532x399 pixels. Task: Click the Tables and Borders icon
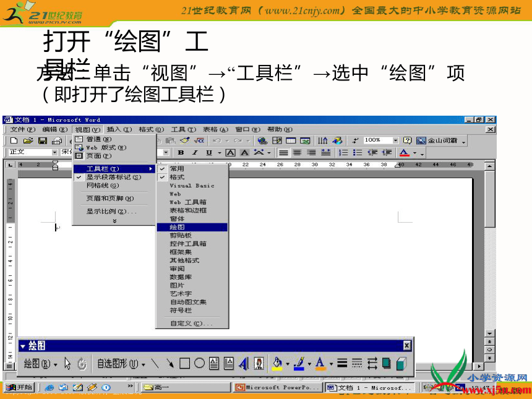pyautogui.click(x=277, y=140)
